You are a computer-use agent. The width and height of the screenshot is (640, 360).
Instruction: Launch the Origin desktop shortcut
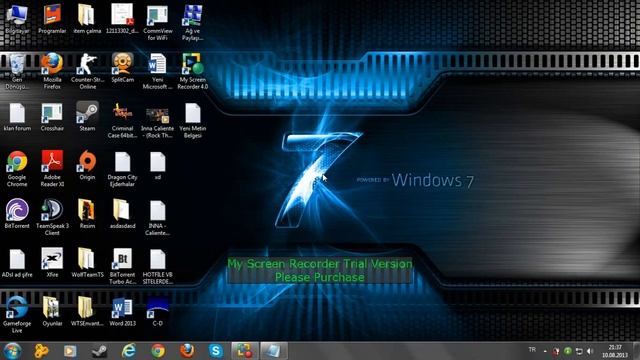(x=87, y=165)
